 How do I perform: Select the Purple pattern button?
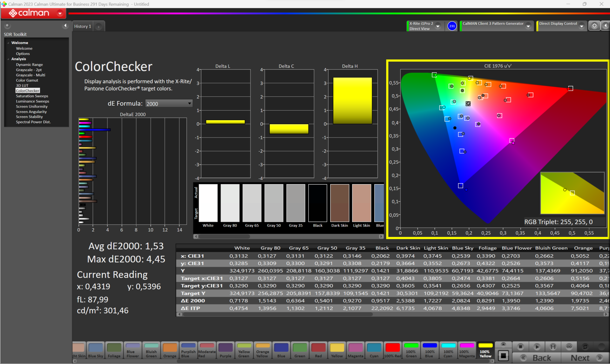point(226,350)
